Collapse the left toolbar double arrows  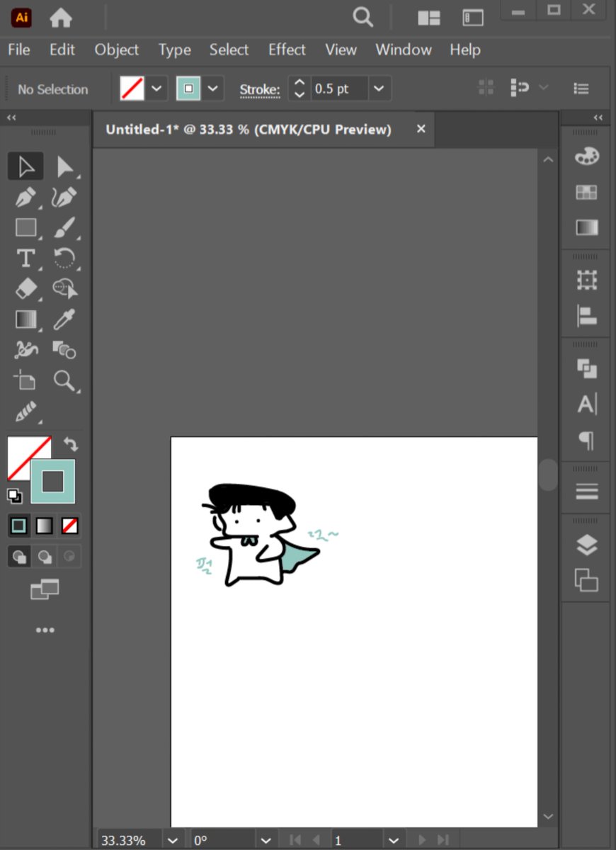tap(12, 118)
